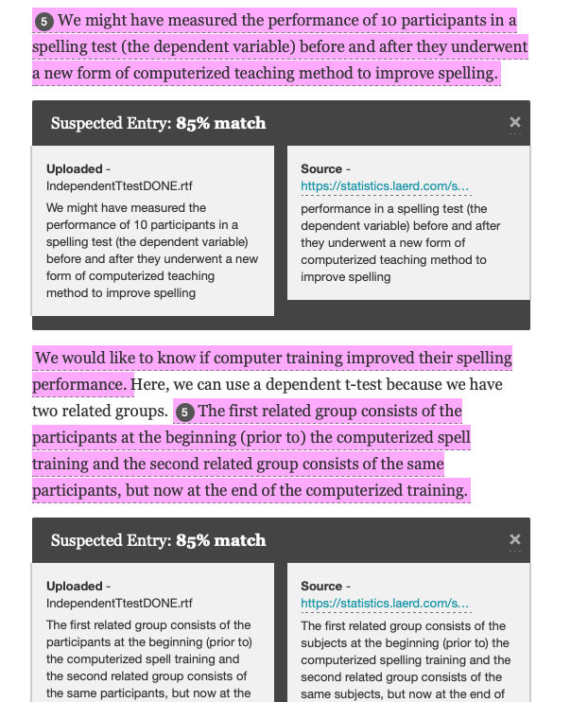Click the 'Source -' label in second panel
This screenshot has height=702, width=588.
pos(326,586)
